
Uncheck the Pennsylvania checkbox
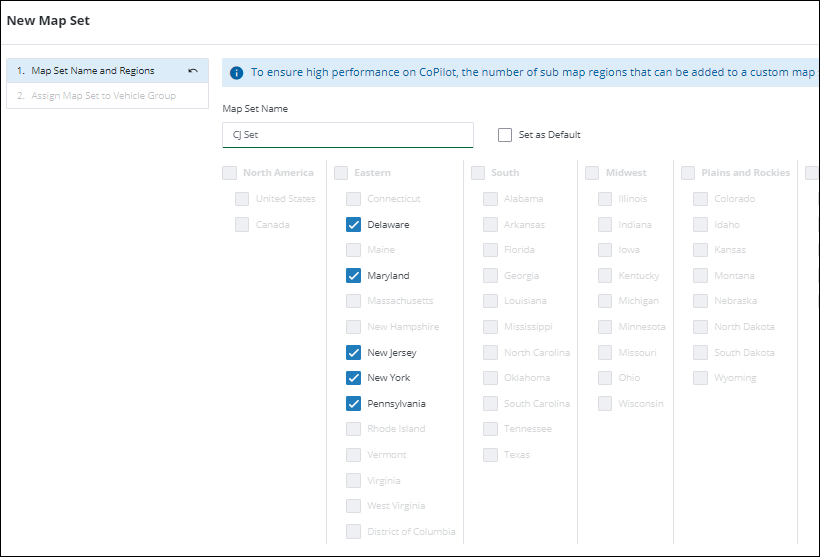click(353, 404)
